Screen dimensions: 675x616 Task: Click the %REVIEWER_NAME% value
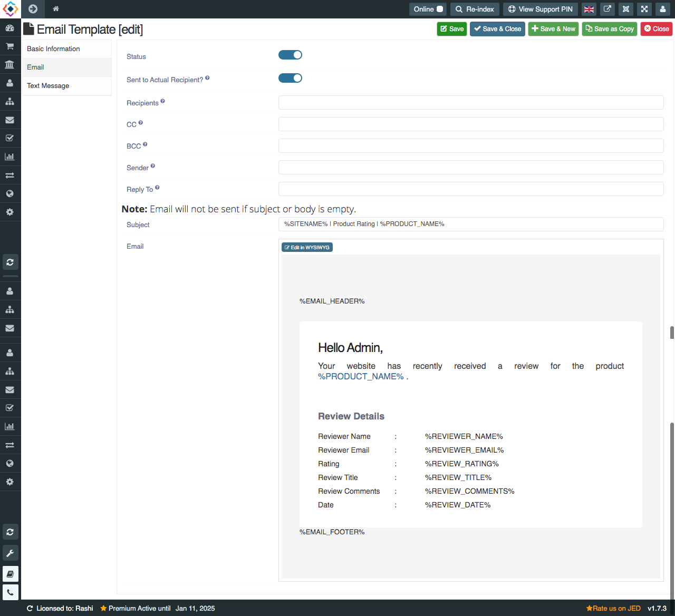(464, 436)
